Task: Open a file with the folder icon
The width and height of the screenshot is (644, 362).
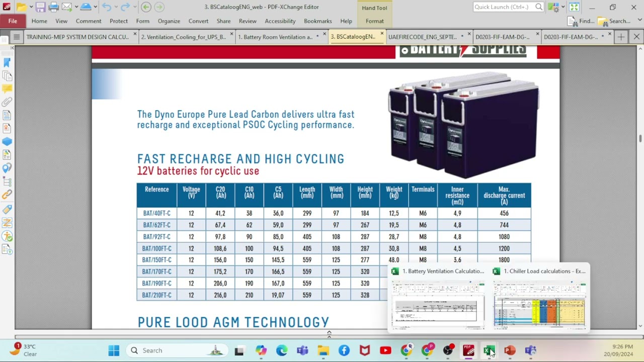Action: (x=21, y=7)
